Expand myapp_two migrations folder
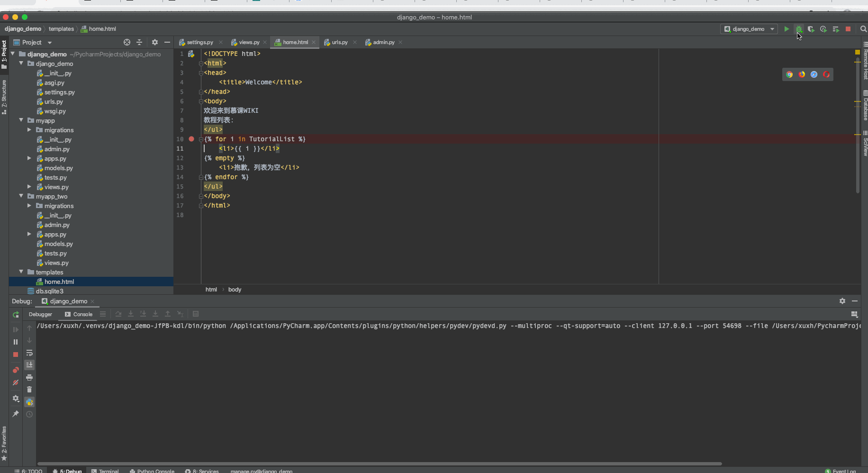Image resolution: width=868 pixels, height=473 pixels. click(29, 206)
